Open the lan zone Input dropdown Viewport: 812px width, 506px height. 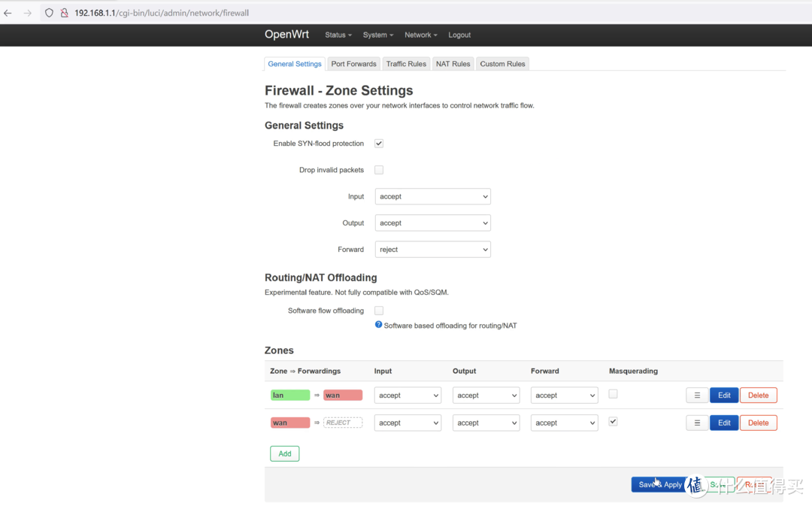point(408,395)
